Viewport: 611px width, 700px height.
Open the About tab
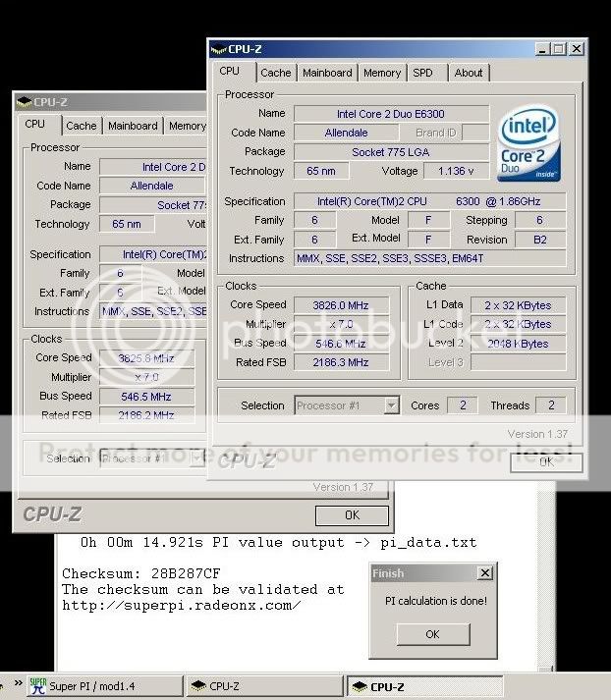pos(469,73)
